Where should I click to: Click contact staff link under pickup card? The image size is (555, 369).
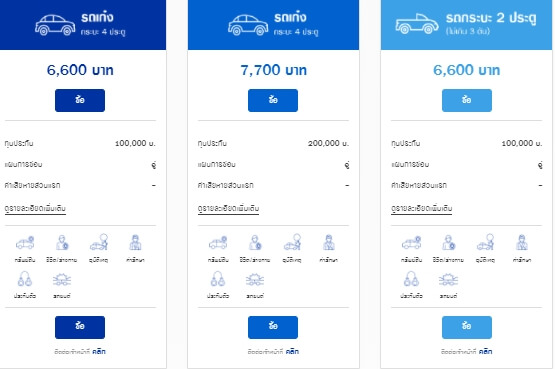[x=485, y=352]
